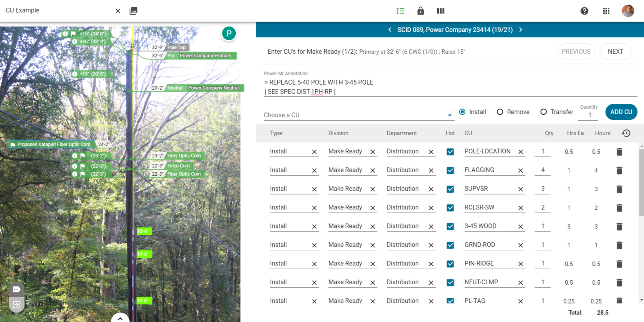Select the Transfer radio button
This screenshot has width=644, height=322.
pos(544,112)
